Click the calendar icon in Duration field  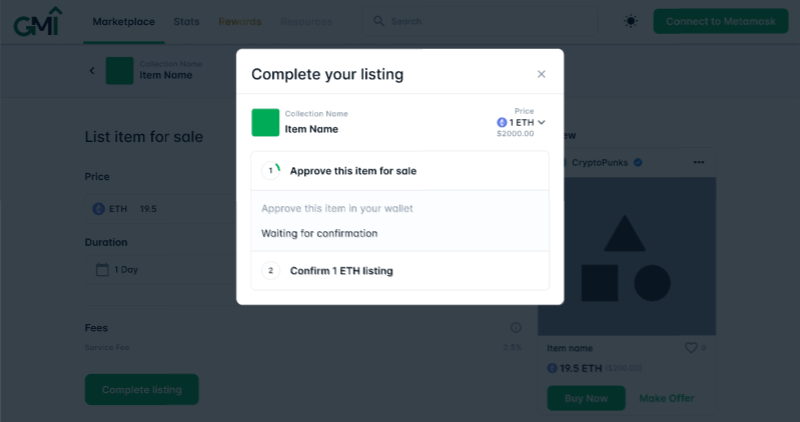[x=102, y=269]
